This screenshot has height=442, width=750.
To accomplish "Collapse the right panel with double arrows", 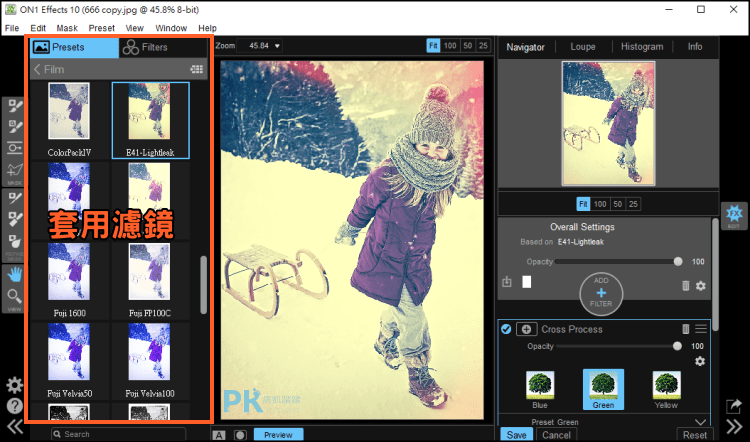I will [734, 426].
